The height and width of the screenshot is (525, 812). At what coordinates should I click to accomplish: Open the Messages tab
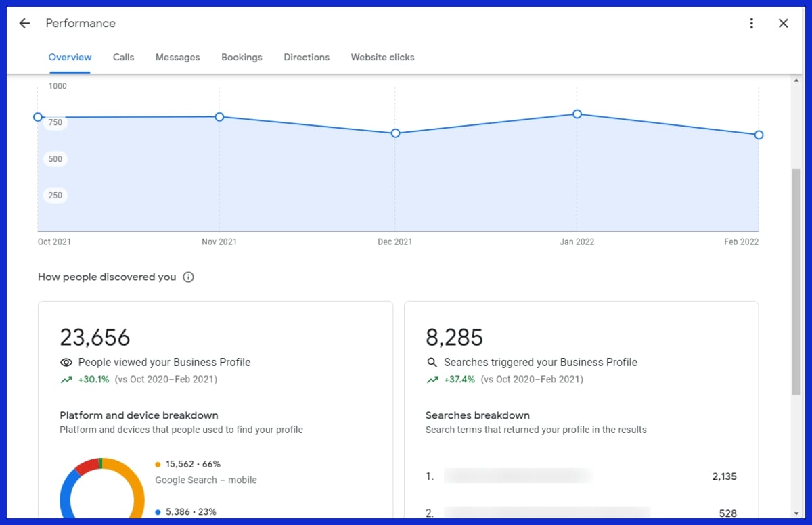[x=177, y=57]
